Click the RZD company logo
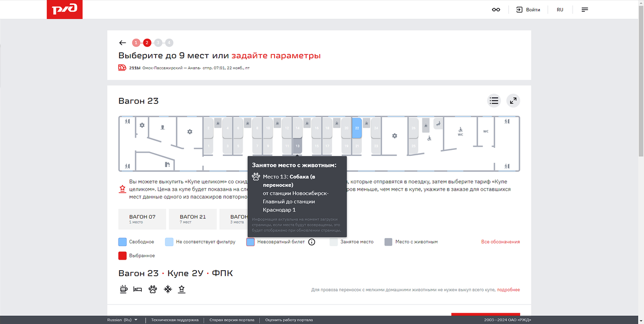Viewport: 644px width, 324px height. (64, 9)
